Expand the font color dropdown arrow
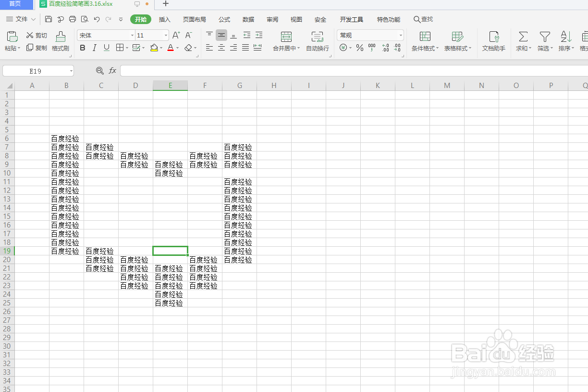This screenshot has height=392, width=588. pyautogui.click(x=178, y=48)
